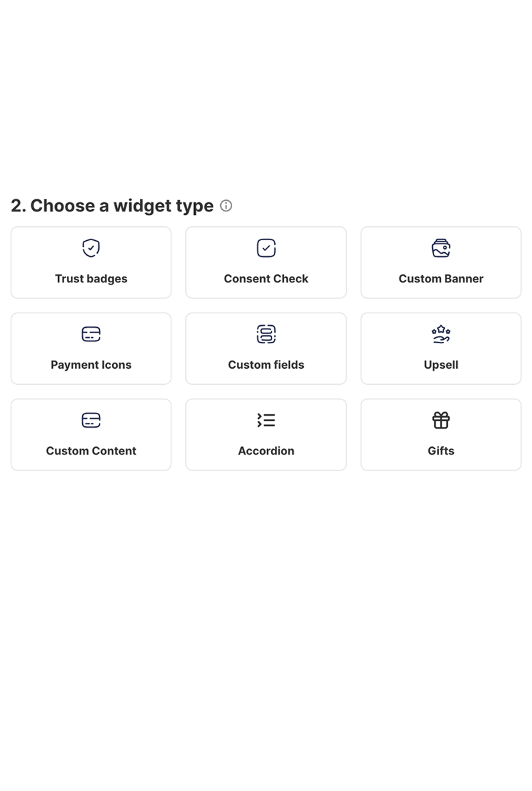Choose the "Consent Check" label
Screen dimensions: 532x791
[266, 279]
